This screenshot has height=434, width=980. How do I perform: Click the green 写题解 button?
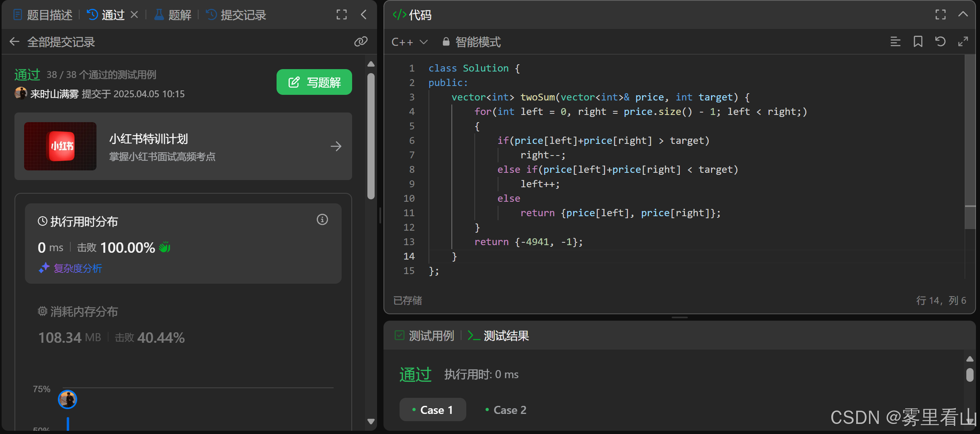[314, 82]
